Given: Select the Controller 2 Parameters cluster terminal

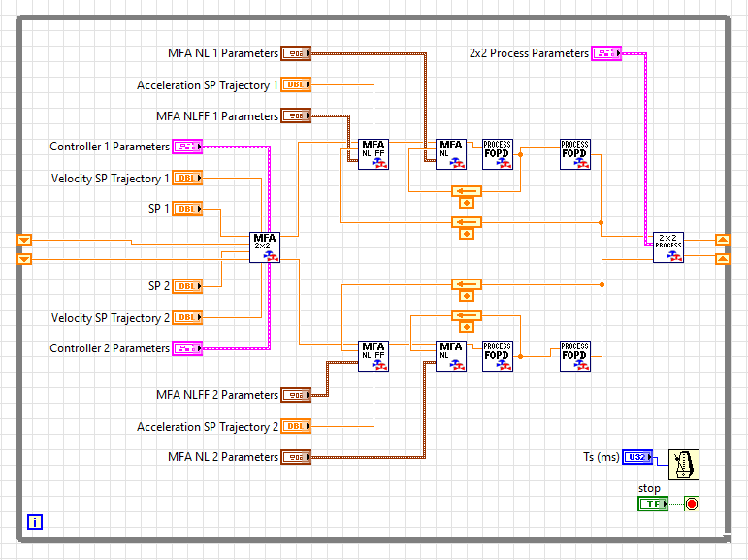Looking at the screenshot, I should click(x=187, y=348).
